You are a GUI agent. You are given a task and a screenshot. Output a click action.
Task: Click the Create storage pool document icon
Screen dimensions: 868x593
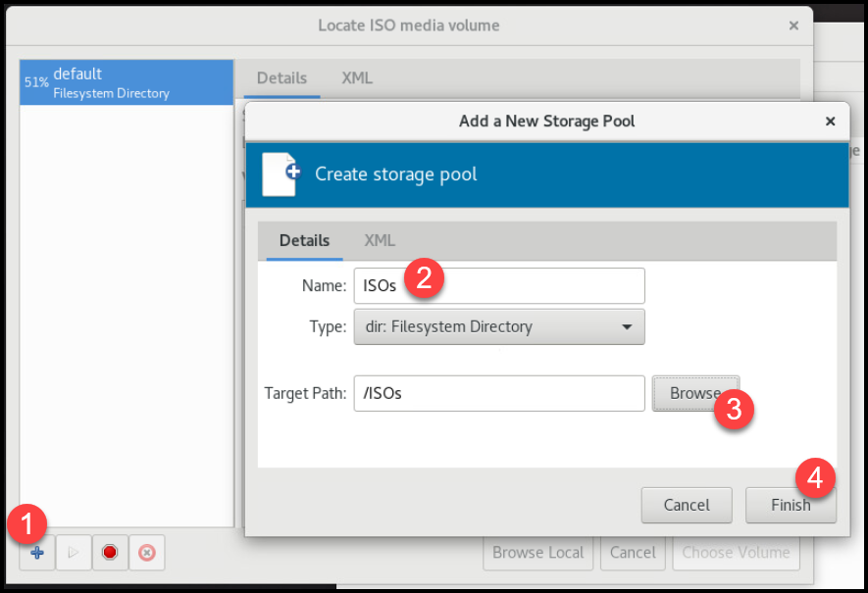281,173
